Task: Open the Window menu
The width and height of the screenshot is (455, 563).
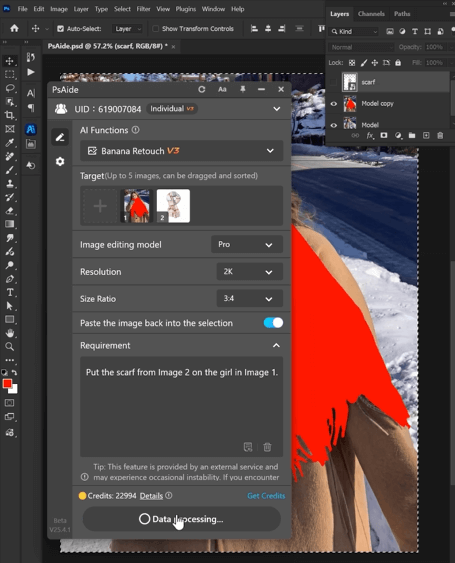Action: [x=213, y=9]
